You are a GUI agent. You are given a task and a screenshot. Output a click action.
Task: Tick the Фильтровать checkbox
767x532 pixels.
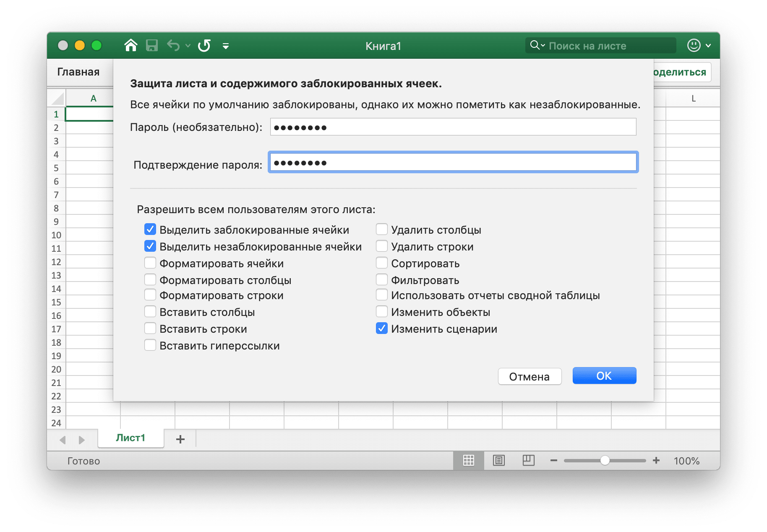[x=382, y=279]
